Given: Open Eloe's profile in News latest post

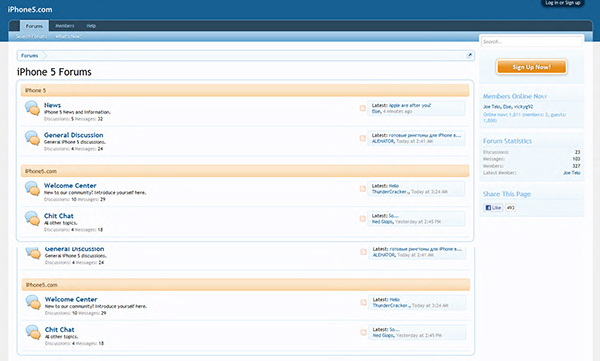Looking at the screenshot, I should [376, 111].
